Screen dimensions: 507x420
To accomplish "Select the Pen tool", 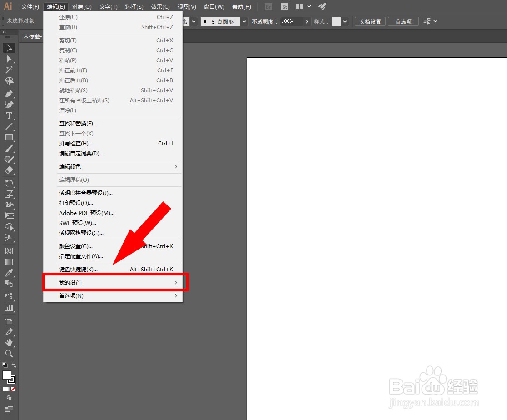I will coord(9,94).
